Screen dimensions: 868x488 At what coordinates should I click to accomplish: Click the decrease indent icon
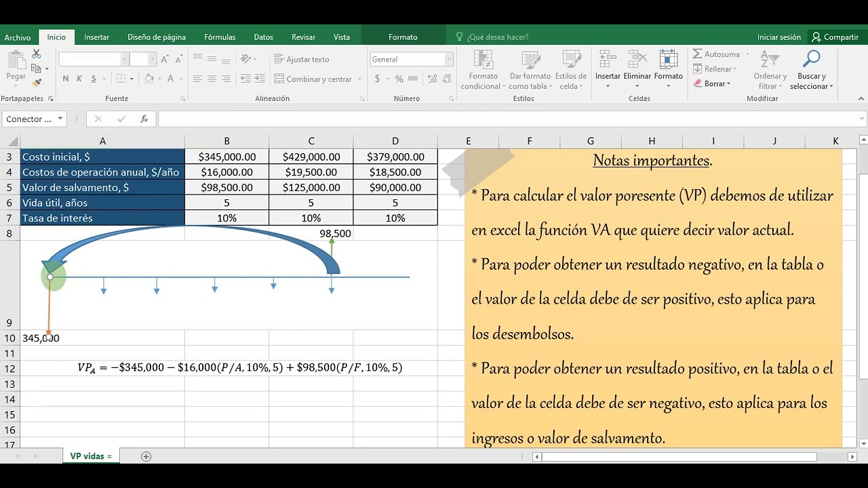tap(245, 79)
